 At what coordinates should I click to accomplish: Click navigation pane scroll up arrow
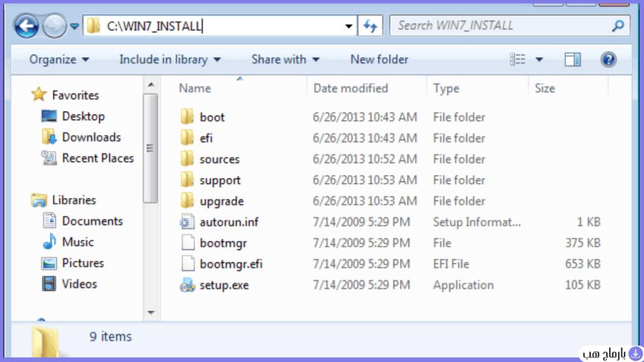point(151,85)
